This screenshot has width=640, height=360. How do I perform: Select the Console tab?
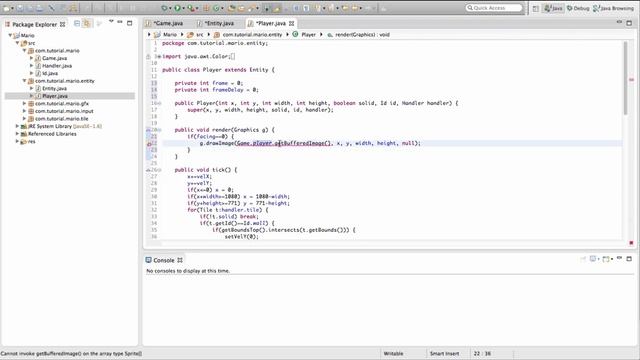[x=164, y=260]
